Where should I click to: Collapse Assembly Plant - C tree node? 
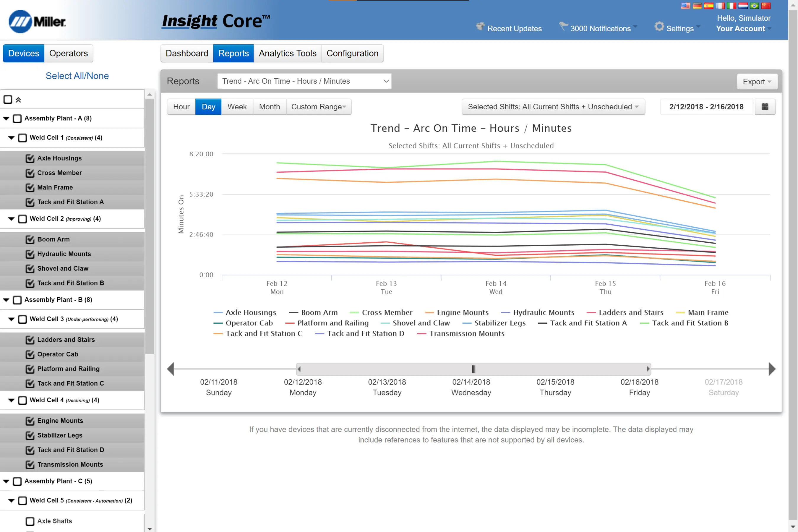(6, 481)
